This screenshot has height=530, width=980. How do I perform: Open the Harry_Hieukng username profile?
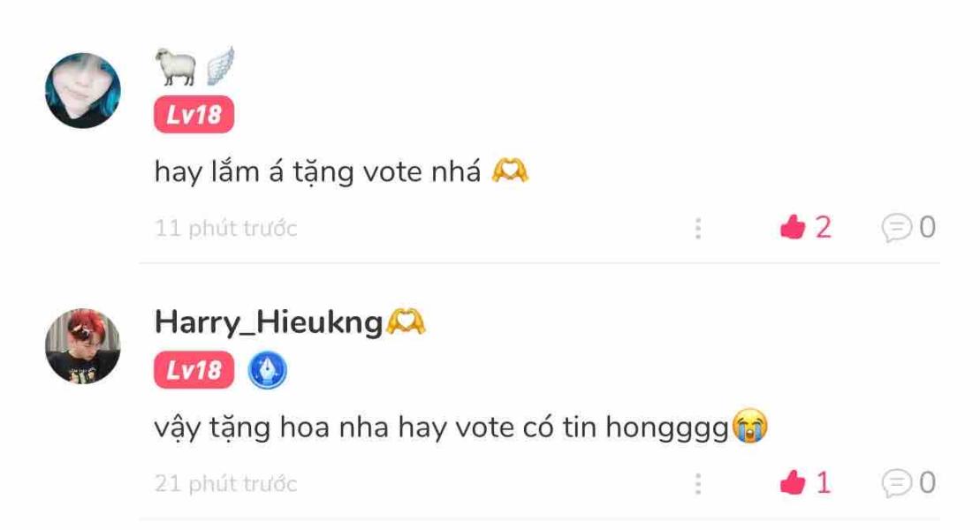point(269,322)
